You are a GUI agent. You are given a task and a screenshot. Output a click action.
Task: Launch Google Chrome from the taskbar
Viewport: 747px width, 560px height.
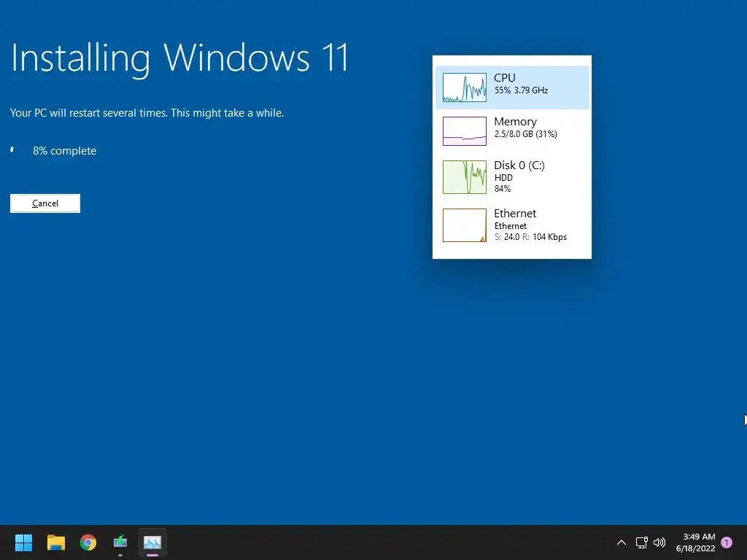[88, 542]
